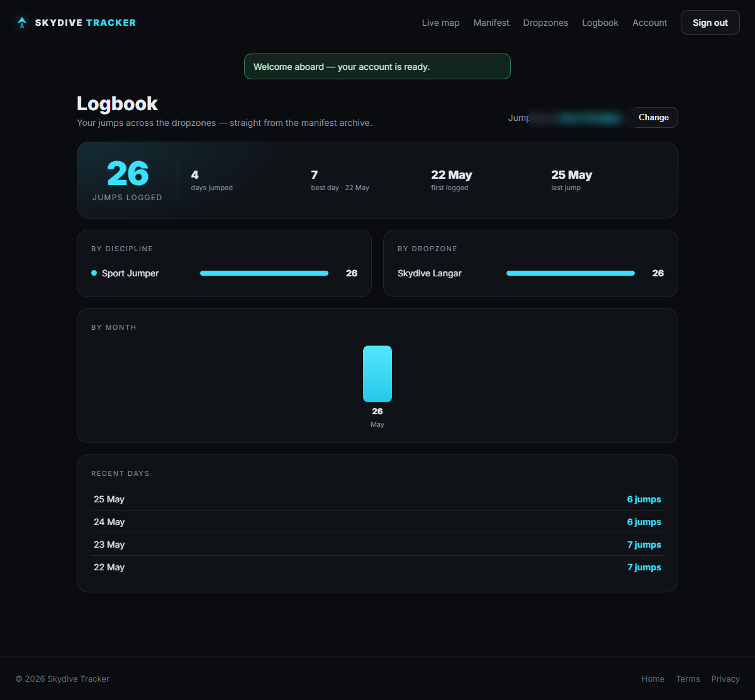Image resolution: width=755 pixels, height=700 pixels.
Task: Click the Sport Jumper progress bar
Action: pos(264,273)
